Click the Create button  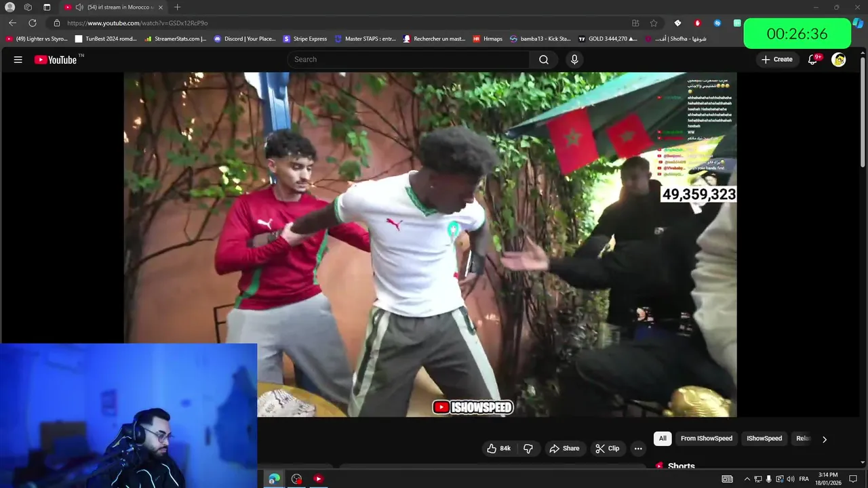click(776, 60)
